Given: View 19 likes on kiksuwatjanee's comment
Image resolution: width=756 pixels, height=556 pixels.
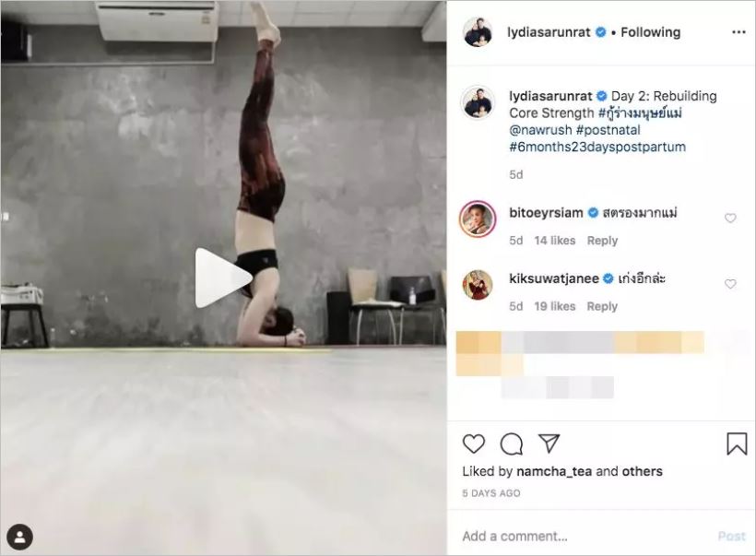Looking at the screenshot, I should click(x=555, y=307).
